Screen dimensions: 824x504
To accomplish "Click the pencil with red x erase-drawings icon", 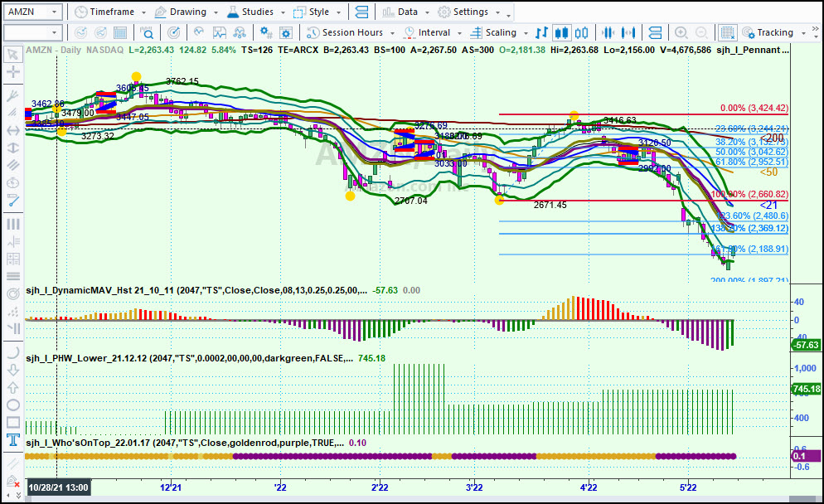I will point(13,481).
